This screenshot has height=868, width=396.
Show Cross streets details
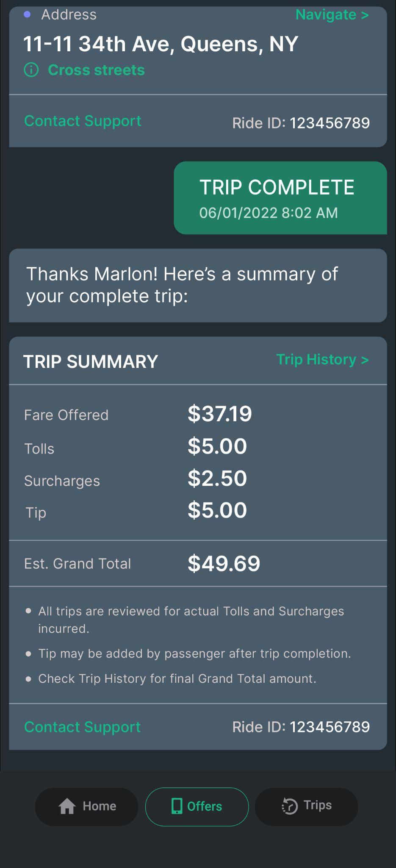tap(96, 70)
